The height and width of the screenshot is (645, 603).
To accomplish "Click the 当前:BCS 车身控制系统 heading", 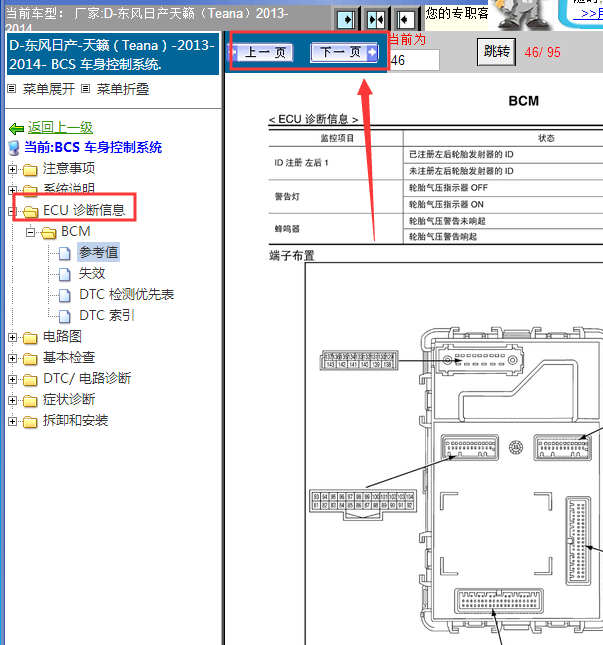I will click(x=93, y=148).
